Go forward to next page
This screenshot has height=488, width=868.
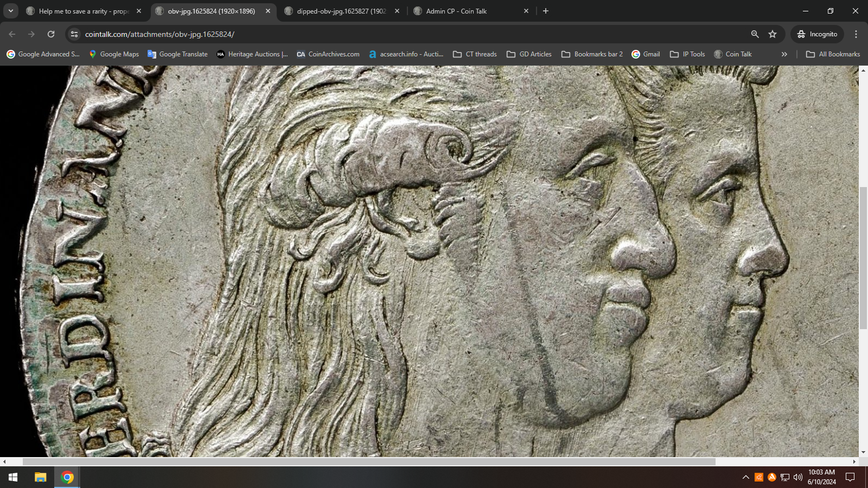(31, 34)
